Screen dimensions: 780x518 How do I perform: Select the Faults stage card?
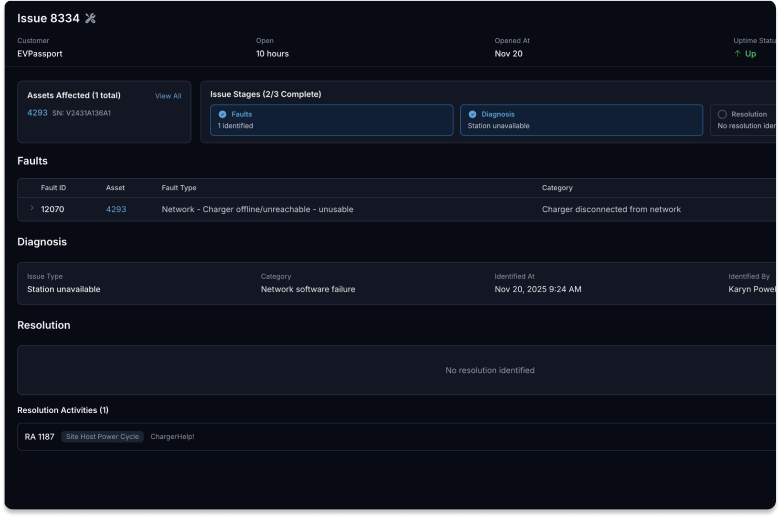tap(331, 120)
